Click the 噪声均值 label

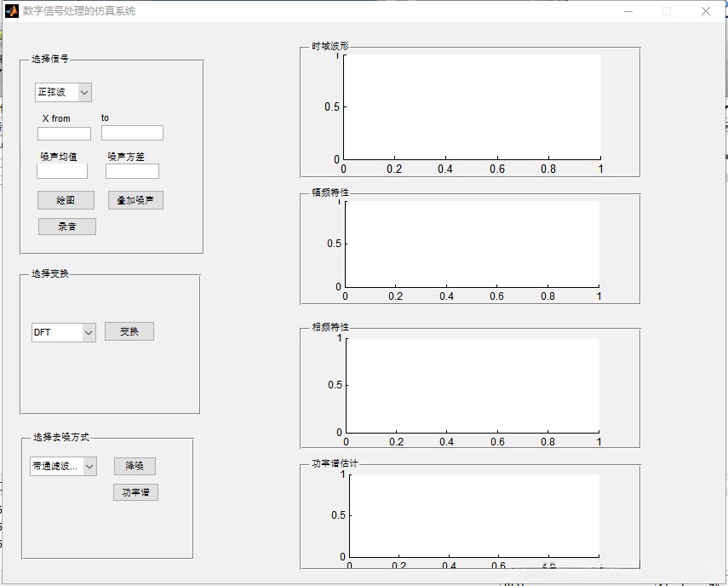[59, 157]
